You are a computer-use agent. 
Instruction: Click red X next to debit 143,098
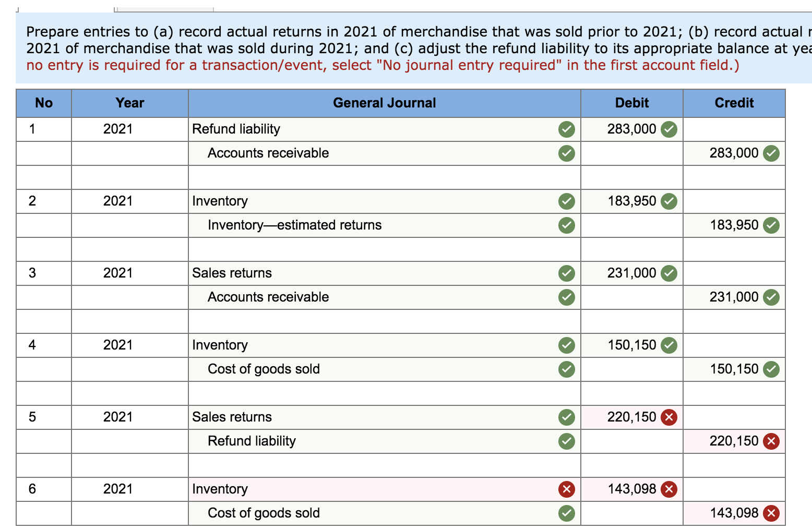coord(668,489)
